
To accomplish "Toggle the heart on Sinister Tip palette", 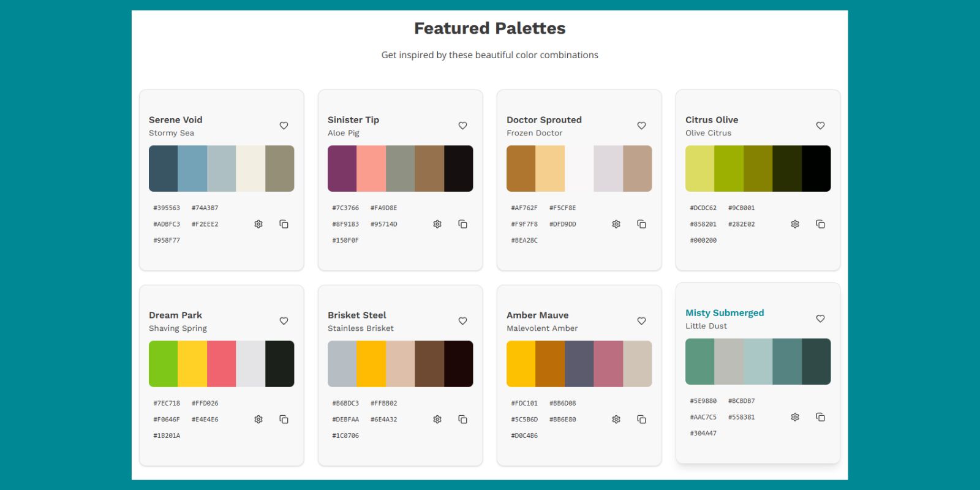I will [462, 126].
